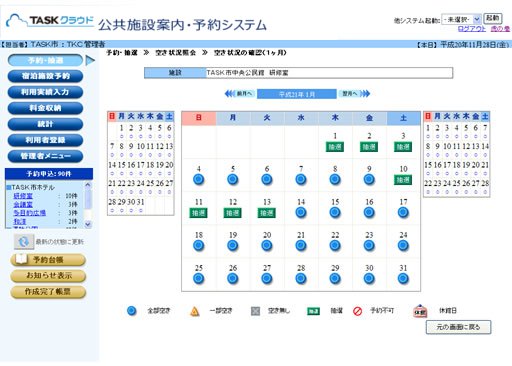Open the 統計 menu item

tap(45, 124)
